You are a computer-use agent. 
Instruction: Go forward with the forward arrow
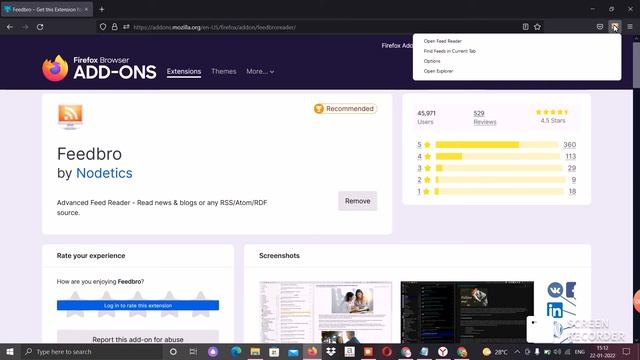(25, 27)
